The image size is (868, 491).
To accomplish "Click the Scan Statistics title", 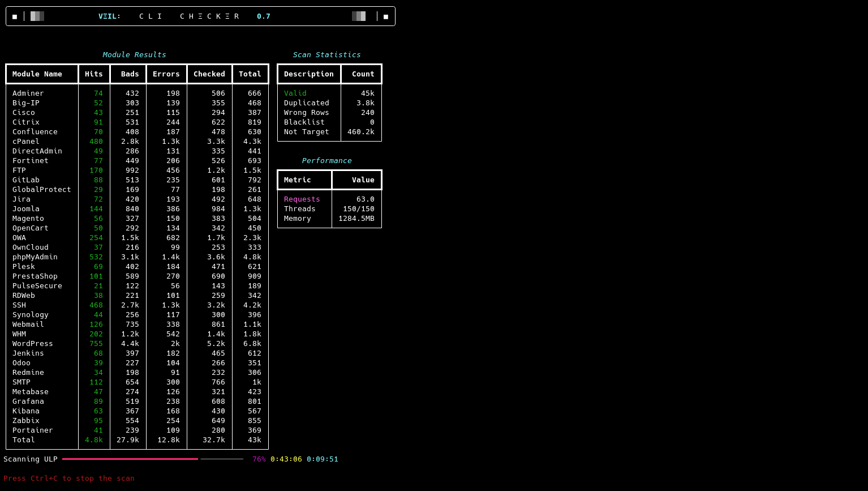I will click(x=327, y=55).
